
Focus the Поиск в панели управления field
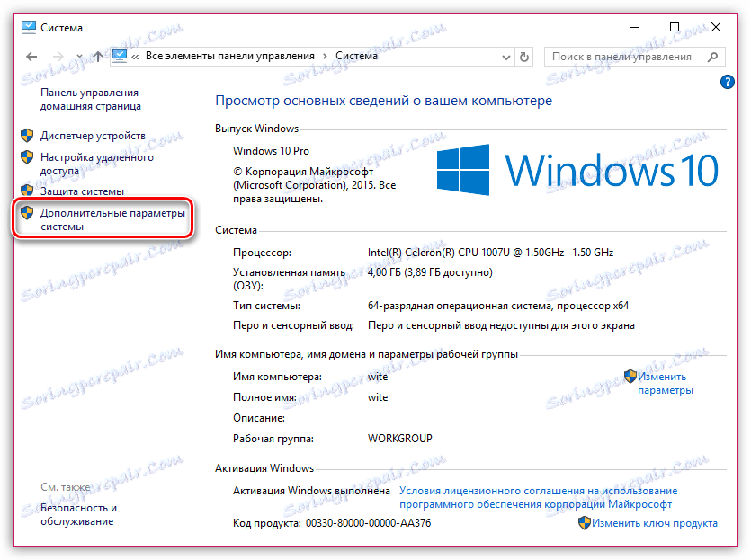[x=635, y=57]
